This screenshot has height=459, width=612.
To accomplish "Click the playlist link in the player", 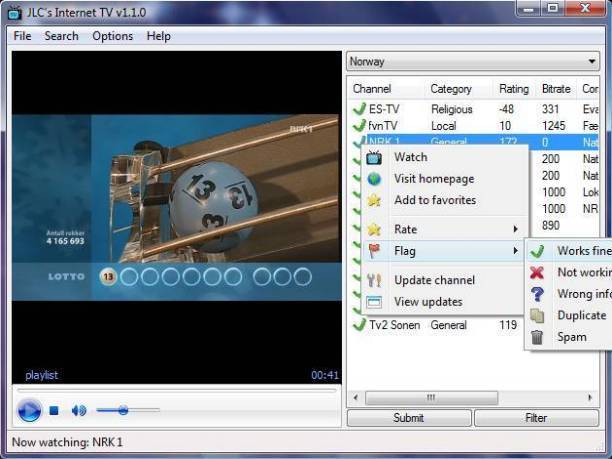I will pyautogui.click(x=41, y=375).
